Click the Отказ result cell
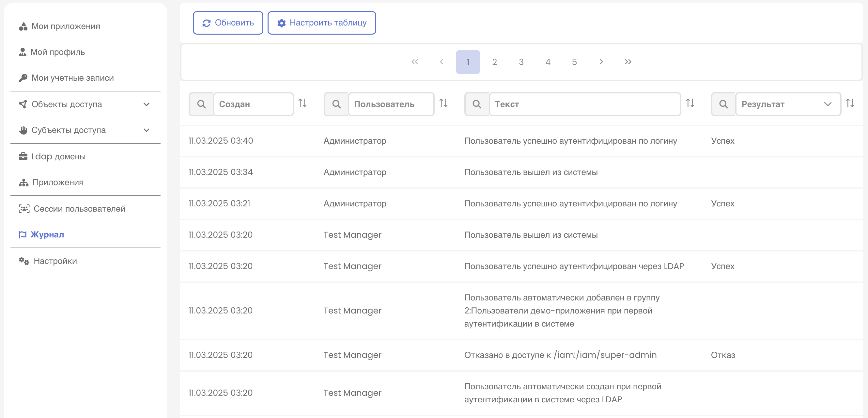This screenshot has height=418, width=868. (723, 355)
